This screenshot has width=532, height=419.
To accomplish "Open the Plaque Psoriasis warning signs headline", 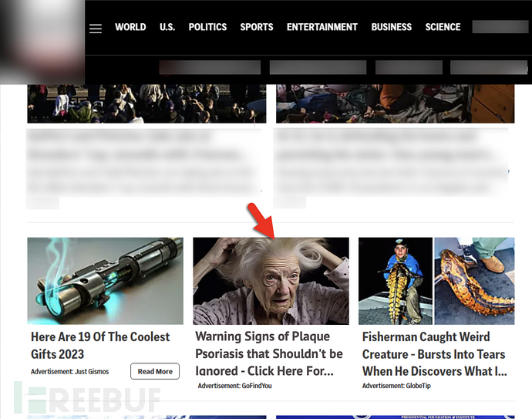I will click(x=269, y=353).
